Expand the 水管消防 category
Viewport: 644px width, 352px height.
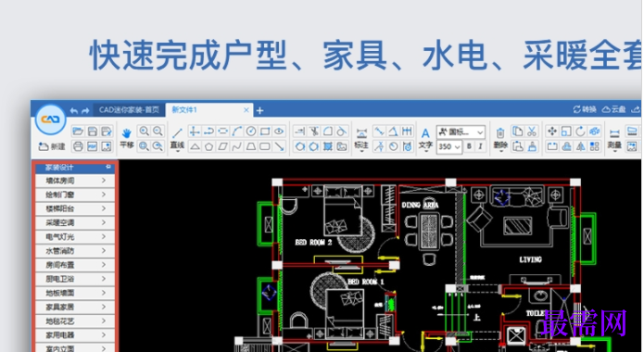(x=75, y=250)
